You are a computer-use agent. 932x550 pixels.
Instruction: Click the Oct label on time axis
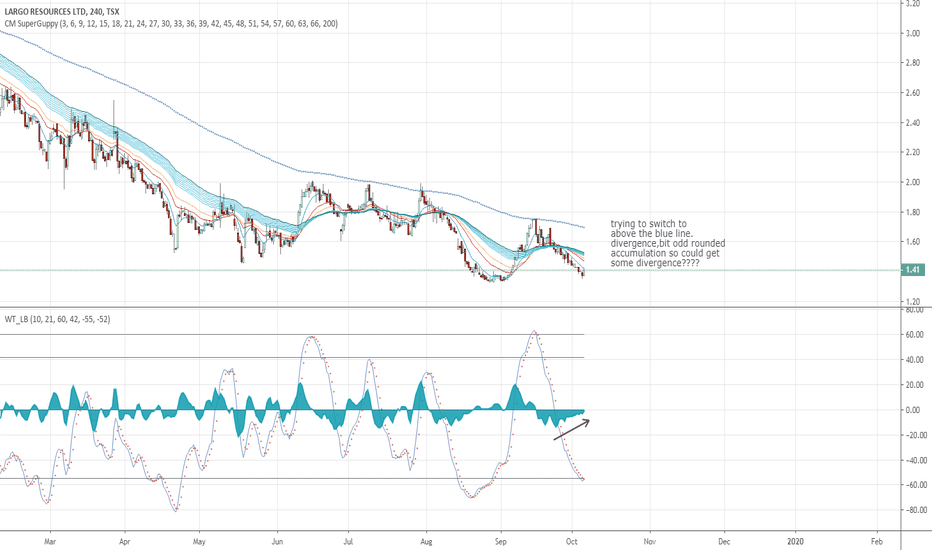572,542
